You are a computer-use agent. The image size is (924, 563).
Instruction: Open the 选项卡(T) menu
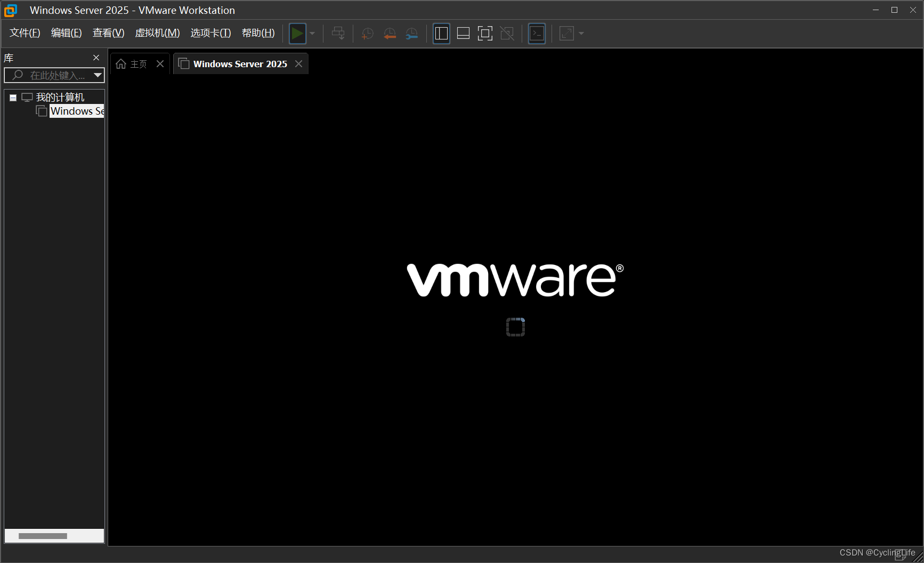210,33
